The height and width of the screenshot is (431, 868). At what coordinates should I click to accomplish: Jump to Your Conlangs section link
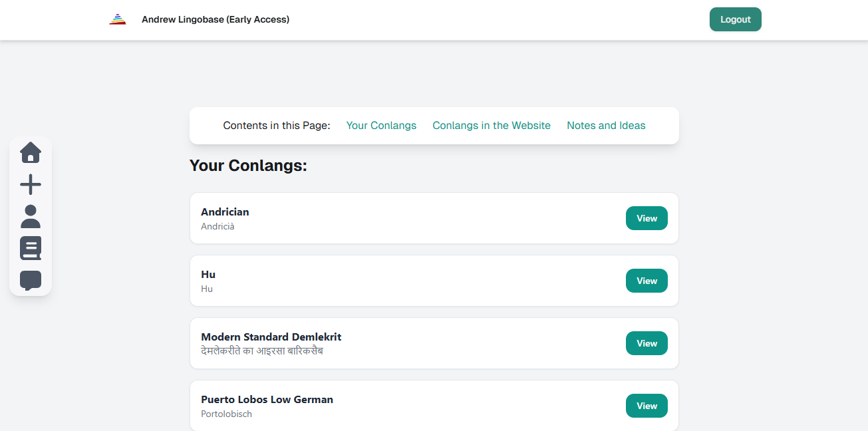[x=381, y=126]
